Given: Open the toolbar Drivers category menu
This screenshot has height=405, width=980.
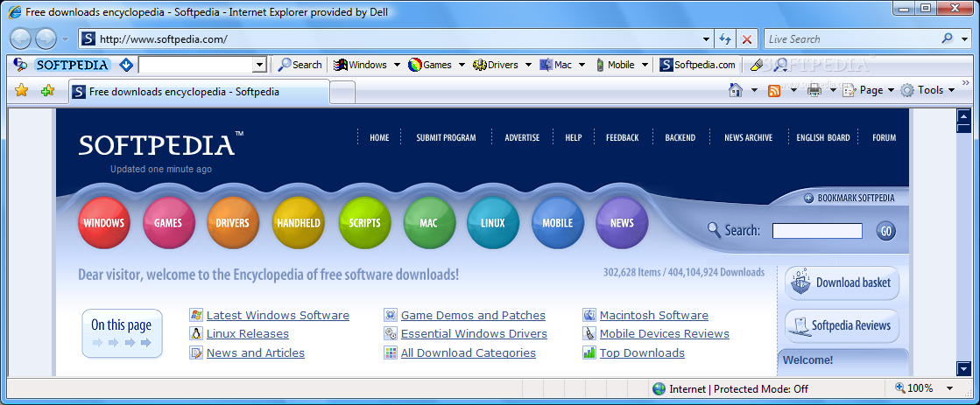Looking at the screenshot, I should pos(502,64).
